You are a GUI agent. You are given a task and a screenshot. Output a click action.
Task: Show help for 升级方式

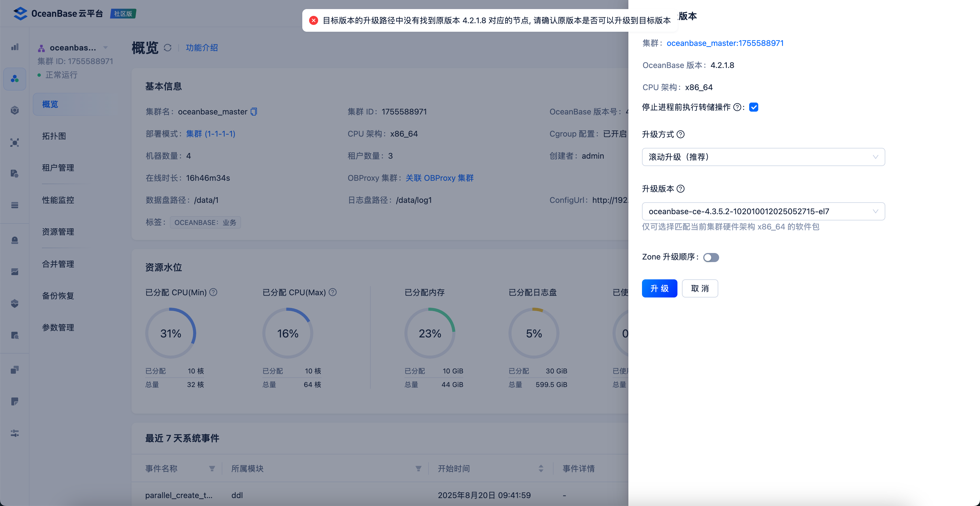click(681, 134)
